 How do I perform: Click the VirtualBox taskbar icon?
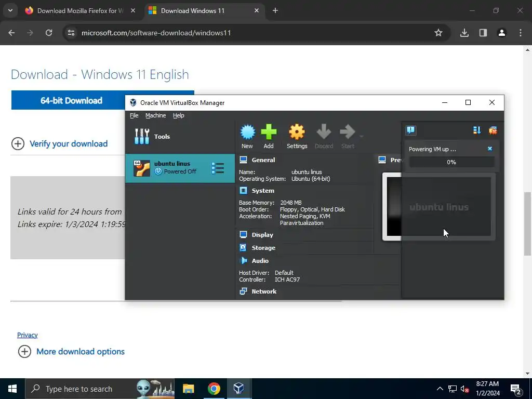click(239, 389)
